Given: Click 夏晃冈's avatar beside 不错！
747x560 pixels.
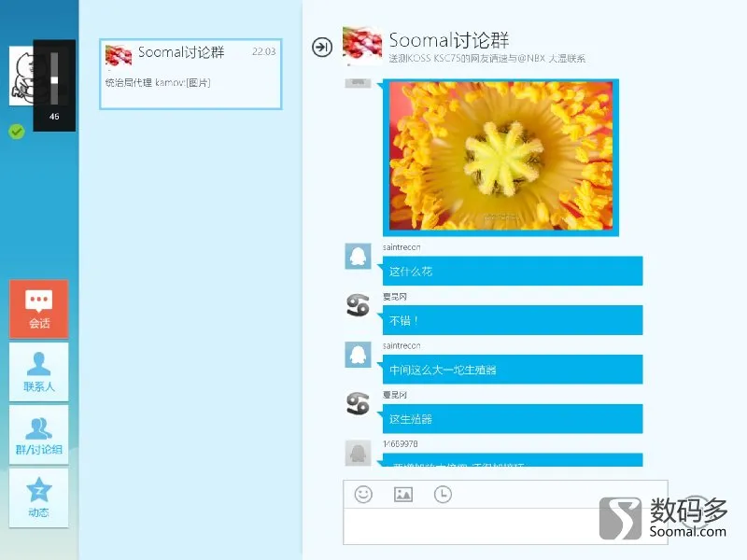Looking at the screenshot, I should point(358,305).
